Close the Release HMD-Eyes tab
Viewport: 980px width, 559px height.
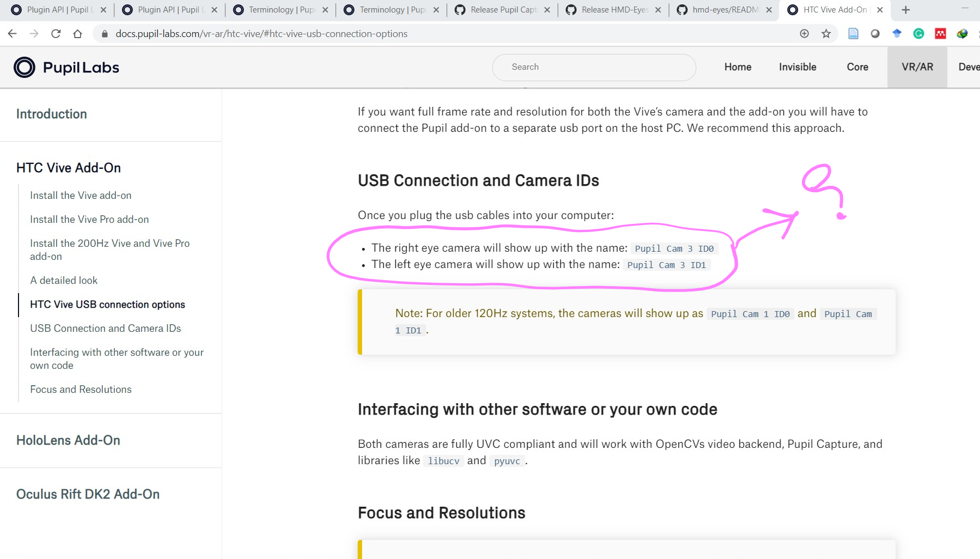point(658,10)
